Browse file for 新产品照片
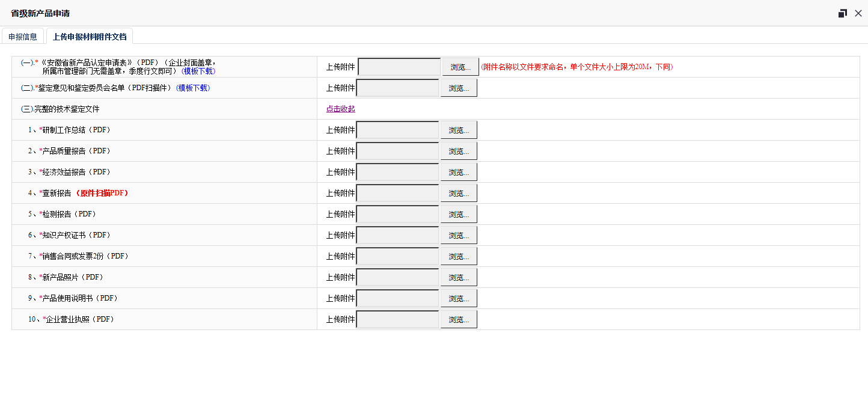868x398 pixels. click(459, 277)
